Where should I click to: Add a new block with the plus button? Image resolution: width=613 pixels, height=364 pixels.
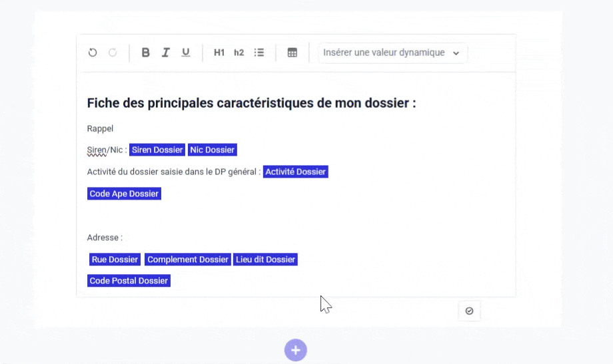pyautogui.click(x=296, y=350)
